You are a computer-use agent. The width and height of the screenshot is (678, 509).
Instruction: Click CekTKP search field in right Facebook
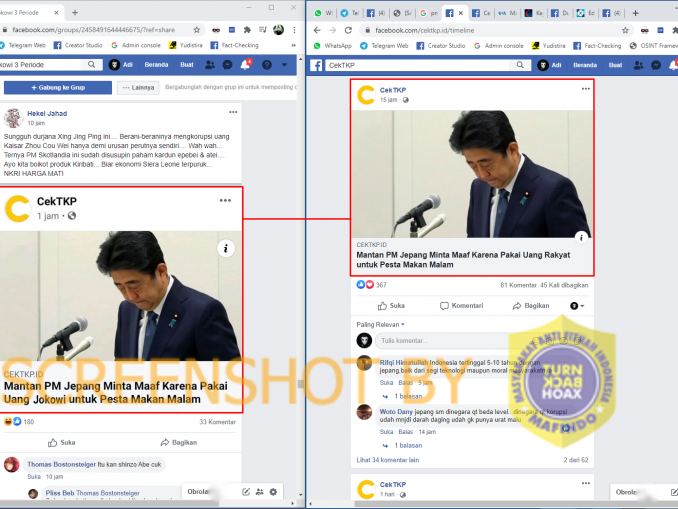[x=417, y=65]
